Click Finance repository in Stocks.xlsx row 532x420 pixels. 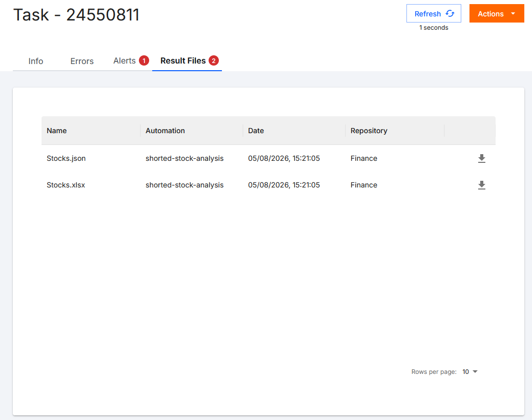point(364,185)
